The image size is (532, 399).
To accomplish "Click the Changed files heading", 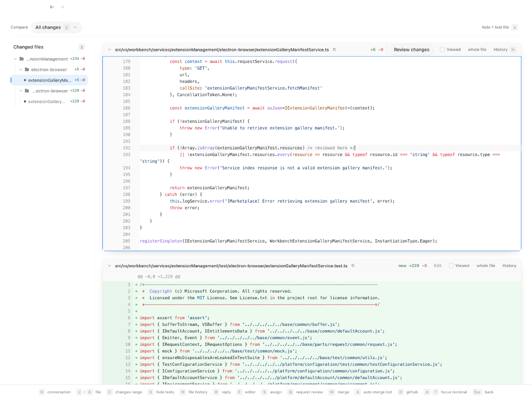I will [x=28, y=47].
